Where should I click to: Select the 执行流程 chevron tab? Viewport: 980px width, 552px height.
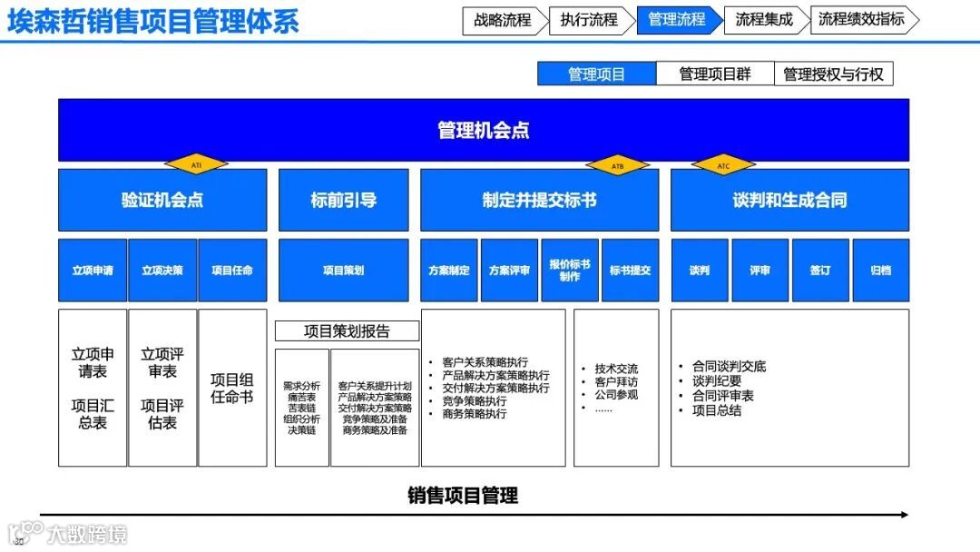pos(592,20)
